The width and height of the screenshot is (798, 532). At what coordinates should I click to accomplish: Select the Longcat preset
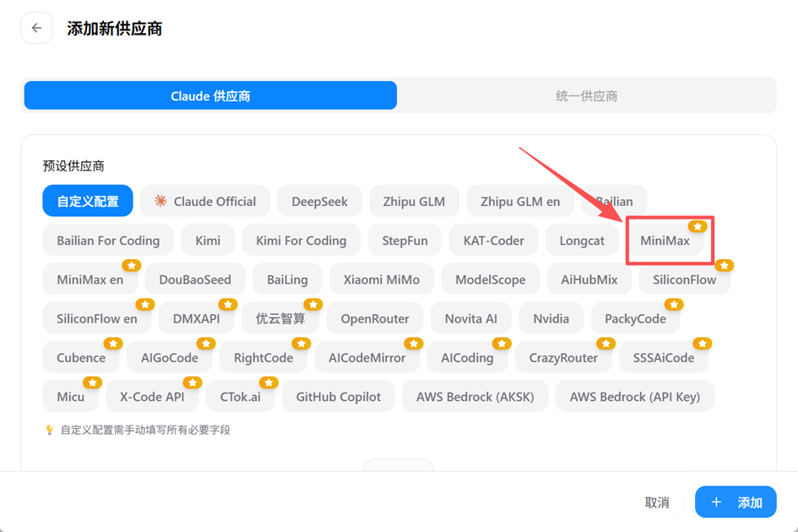[582, 241]
